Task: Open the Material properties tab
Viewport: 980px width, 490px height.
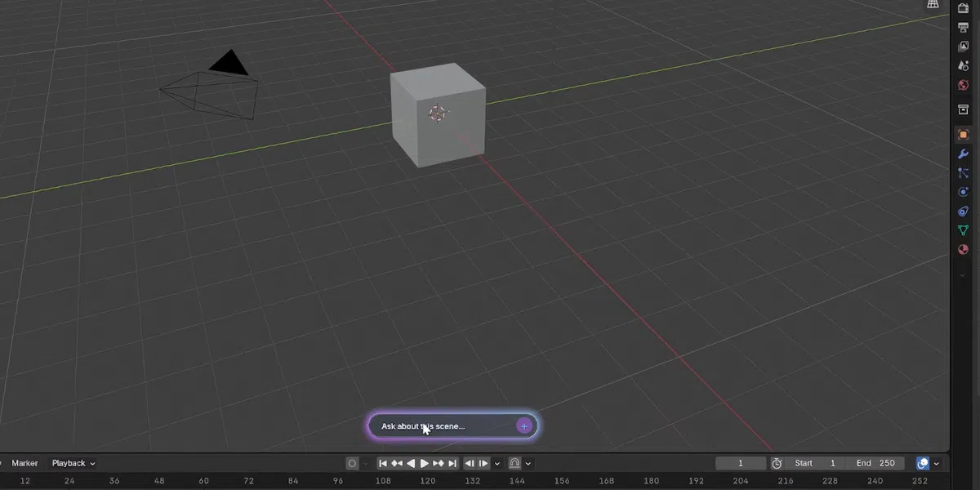Action: coord(963,251)
